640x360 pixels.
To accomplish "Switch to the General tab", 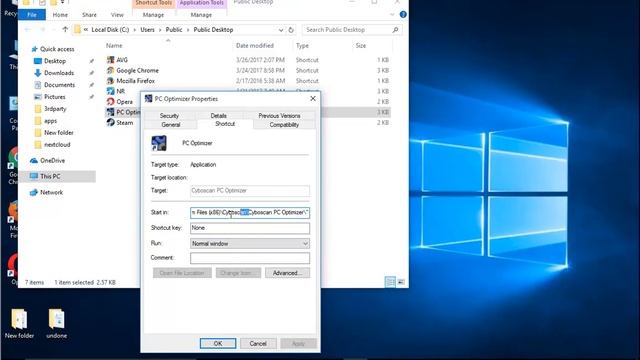I will (x=171, y=124).
